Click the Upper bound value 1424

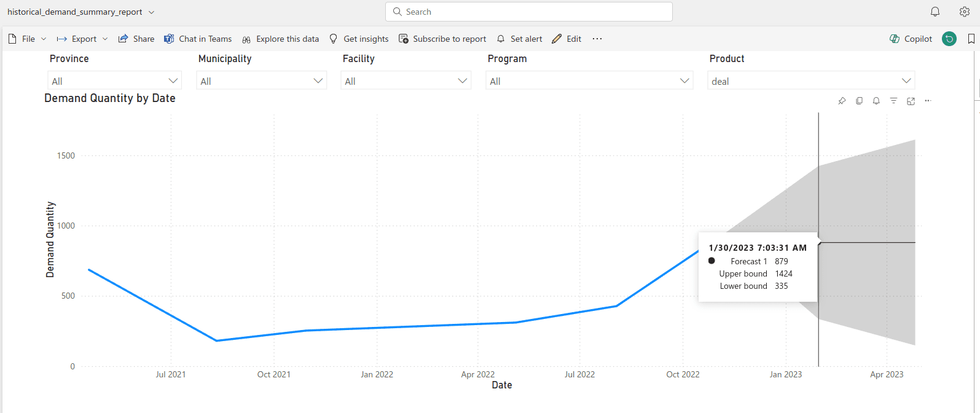pos(784,273)
